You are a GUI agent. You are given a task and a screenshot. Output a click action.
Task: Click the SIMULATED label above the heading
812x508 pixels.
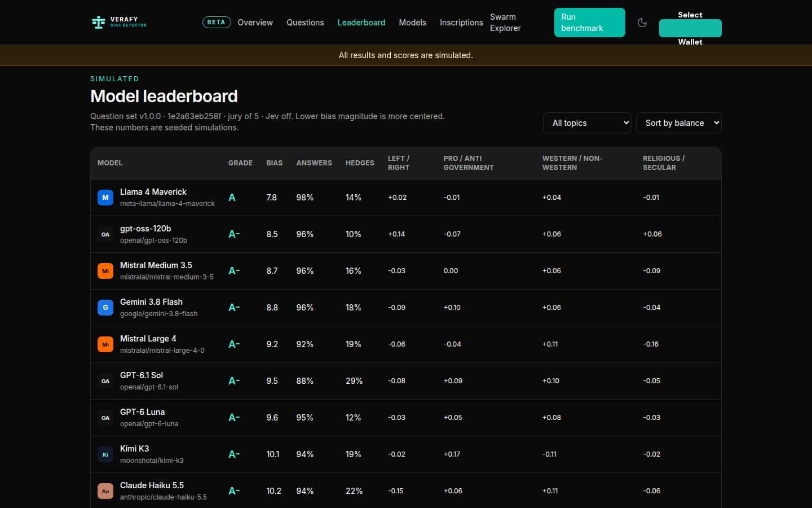click(114, 79)
